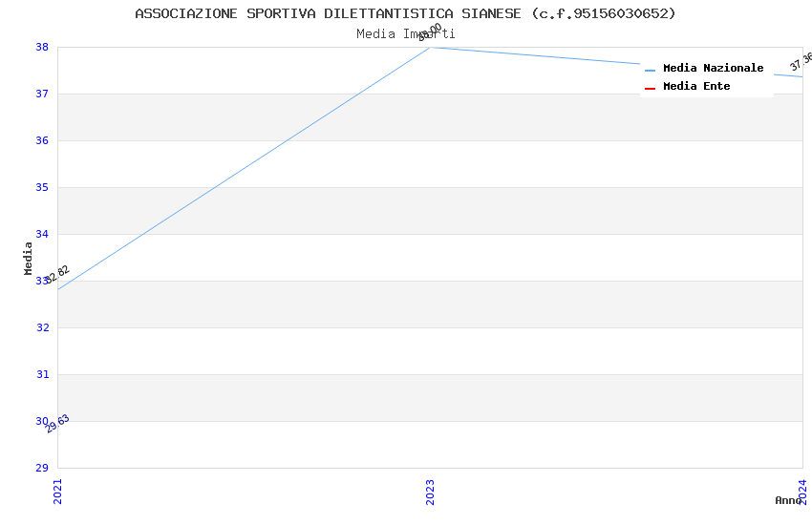812x525 pixels.
Task: Click the Anno axis title
Action: click(x=788, y=500)
